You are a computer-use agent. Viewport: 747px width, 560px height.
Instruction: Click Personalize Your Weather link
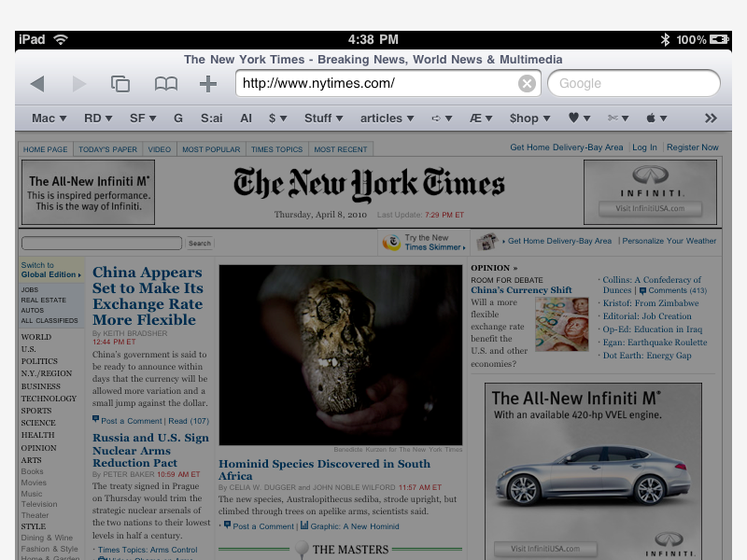(669, 241)
